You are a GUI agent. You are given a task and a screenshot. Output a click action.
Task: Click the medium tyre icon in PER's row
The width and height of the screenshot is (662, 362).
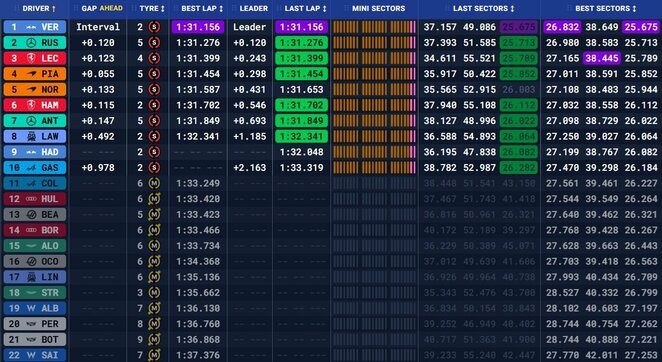click(x=154, y=324)
